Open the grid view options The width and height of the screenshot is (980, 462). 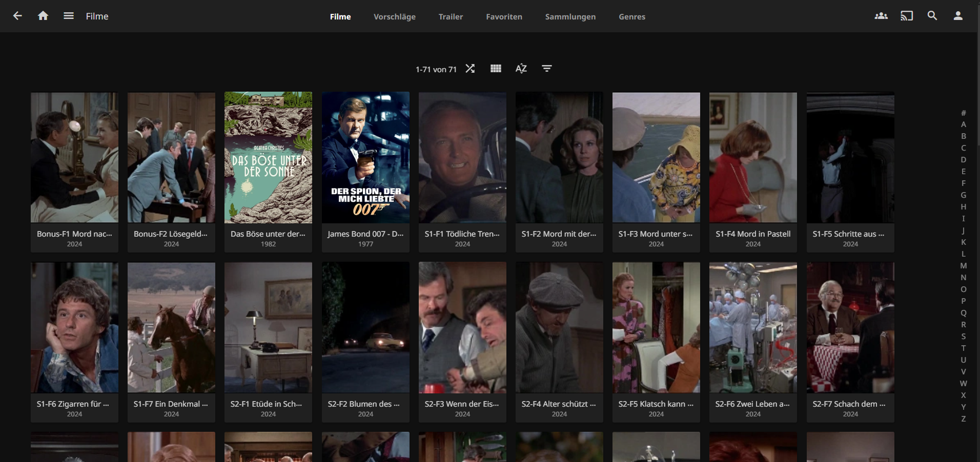pyautogui.click(x=496, y=69)
